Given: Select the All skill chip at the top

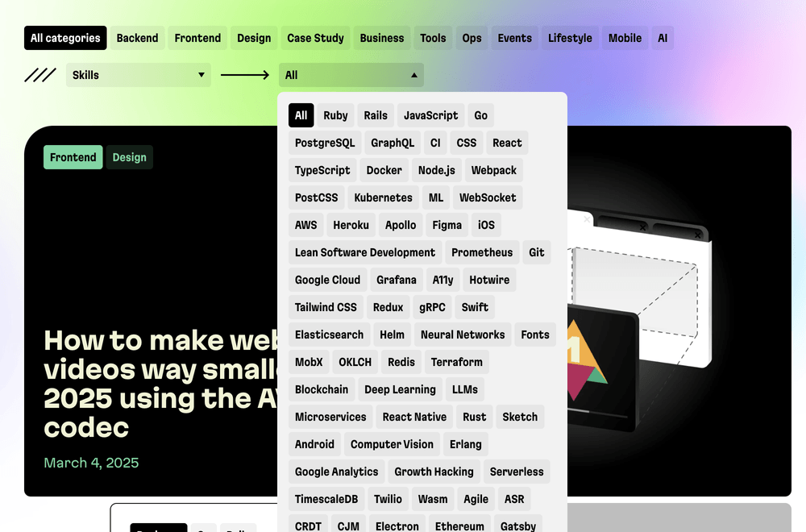Looking at the screenshot, I should click(301, 115).
